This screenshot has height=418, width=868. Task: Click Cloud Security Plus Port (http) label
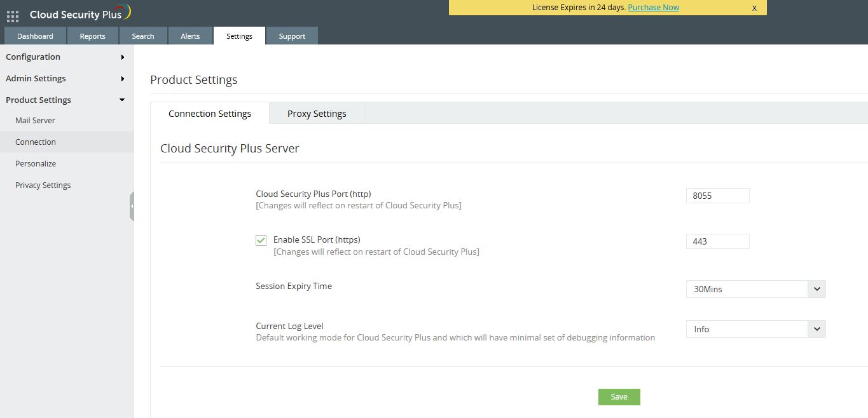[313, 194]
